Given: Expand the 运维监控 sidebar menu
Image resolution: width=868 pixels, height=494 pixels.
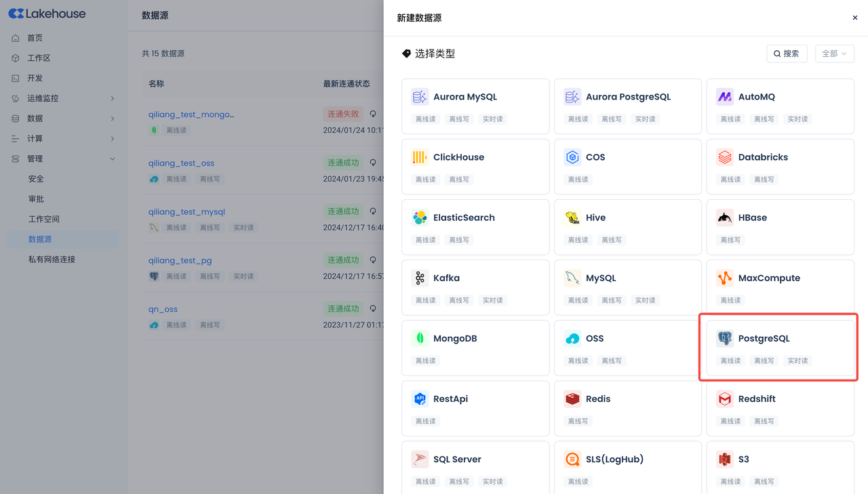Looking at the screenshot, I should coord(64,98).
